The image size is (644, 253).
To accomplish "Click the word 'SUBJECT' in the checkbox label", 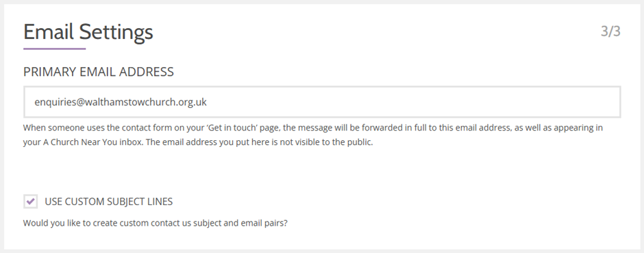I will [x=126, y=202].
